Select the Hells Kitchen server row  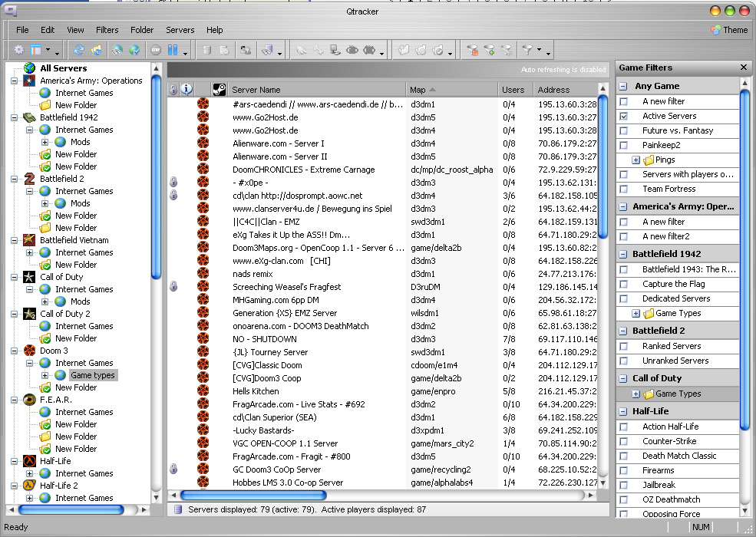pos(382,391)
